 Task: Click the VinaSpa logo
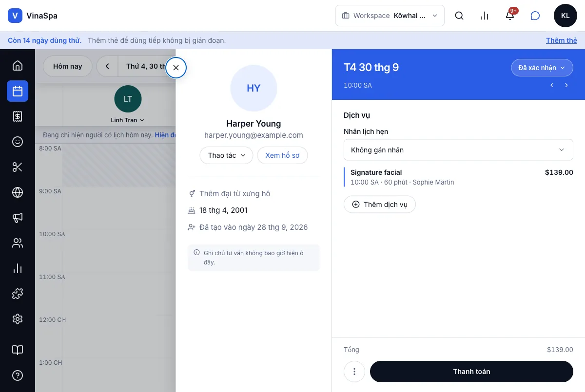(33, 16)
